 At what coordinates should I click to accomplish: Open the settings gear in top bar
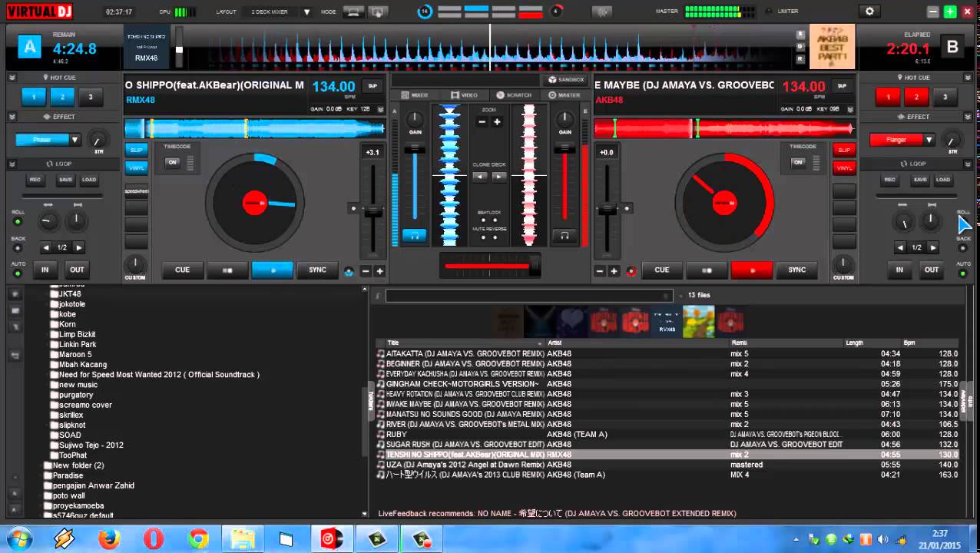[x=869, y=12]
